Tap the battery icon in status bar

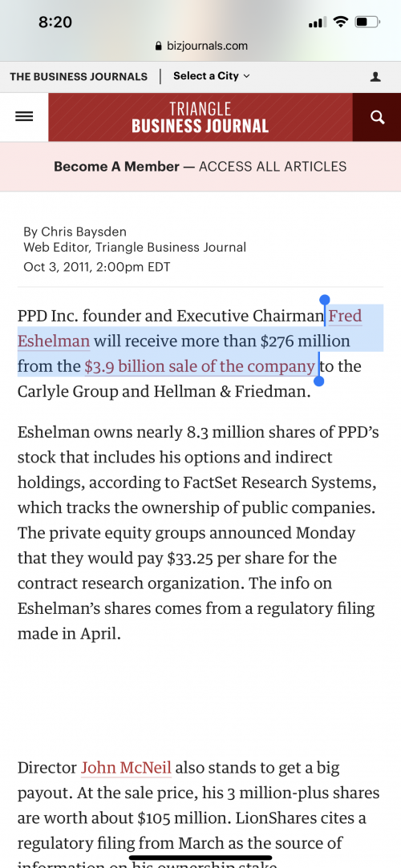click(x=367, y=22)
